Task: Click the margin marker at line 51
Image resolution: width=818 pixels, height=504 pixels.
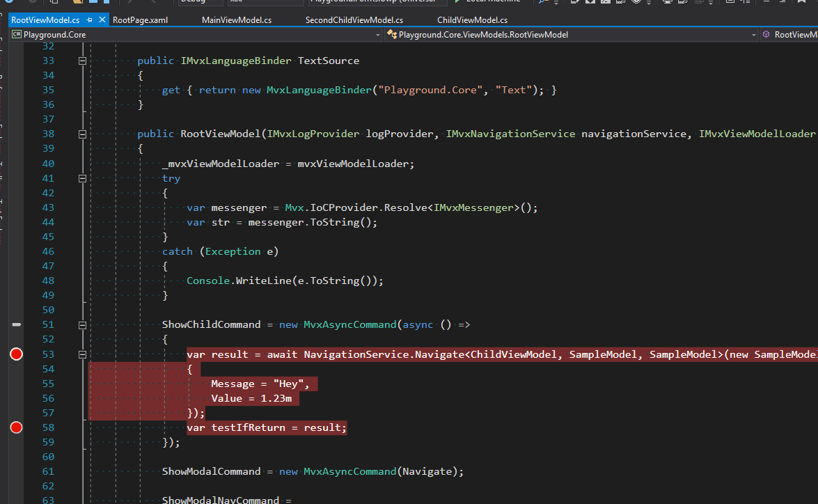Action: [x=17, y=324]
